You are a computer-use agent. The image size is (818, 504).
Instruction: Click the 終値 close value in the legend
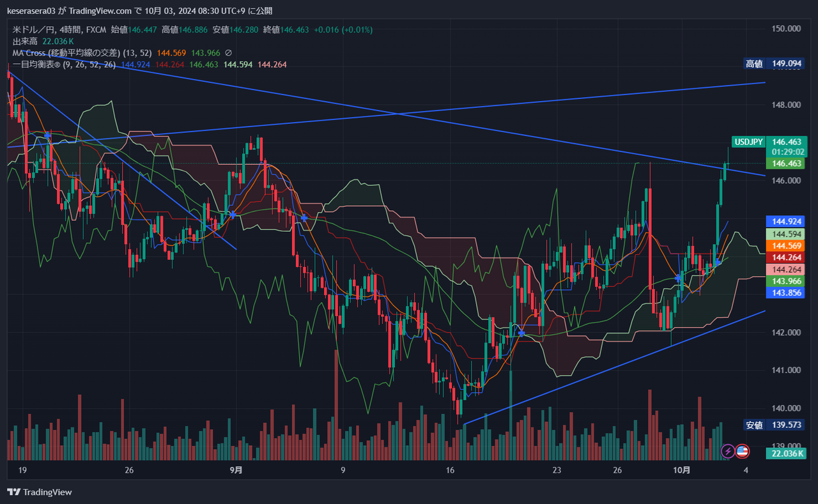(x=286, y=30)
